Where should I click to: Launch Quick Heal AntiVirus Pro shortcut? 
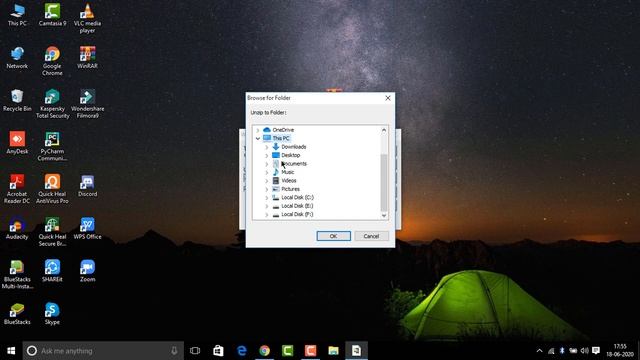(52, 189)
